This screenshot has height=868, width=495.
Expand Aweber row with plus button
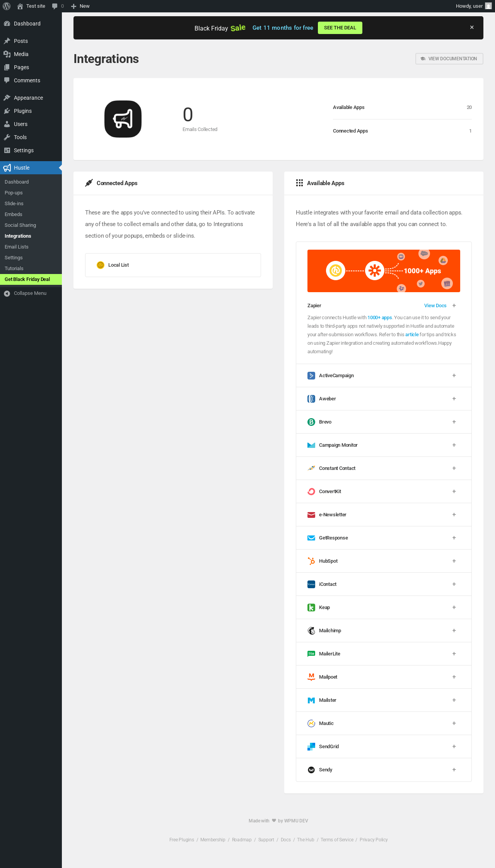click(454, 399)
